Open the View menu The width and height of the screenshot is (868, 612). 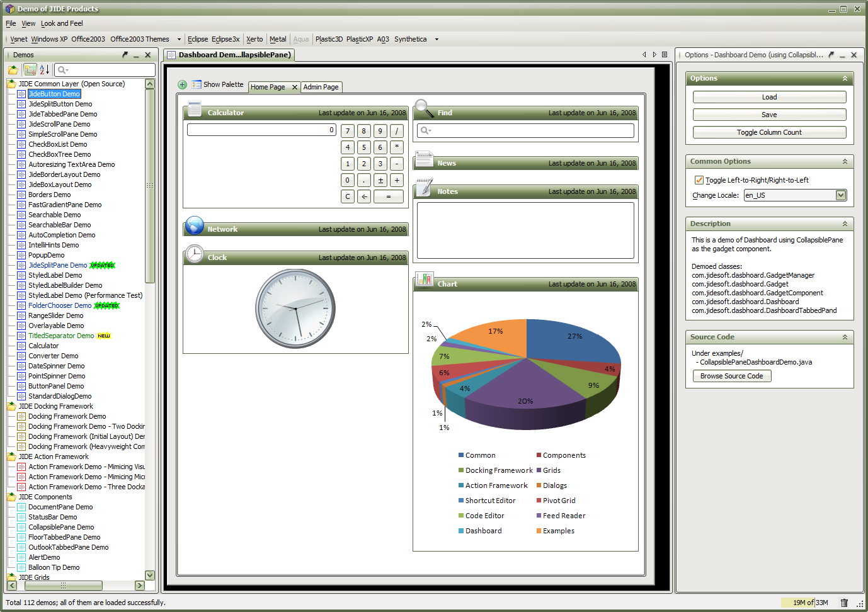click(x=28, y=23)
